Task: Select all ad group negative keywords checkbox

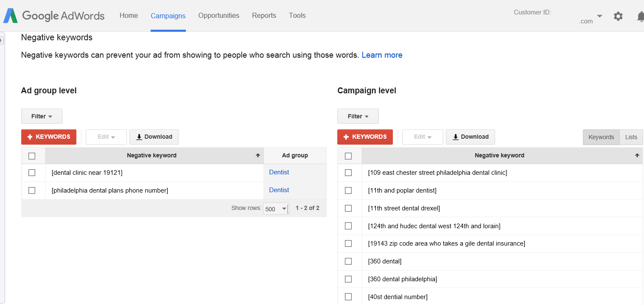Action: (x=32, y=156)
